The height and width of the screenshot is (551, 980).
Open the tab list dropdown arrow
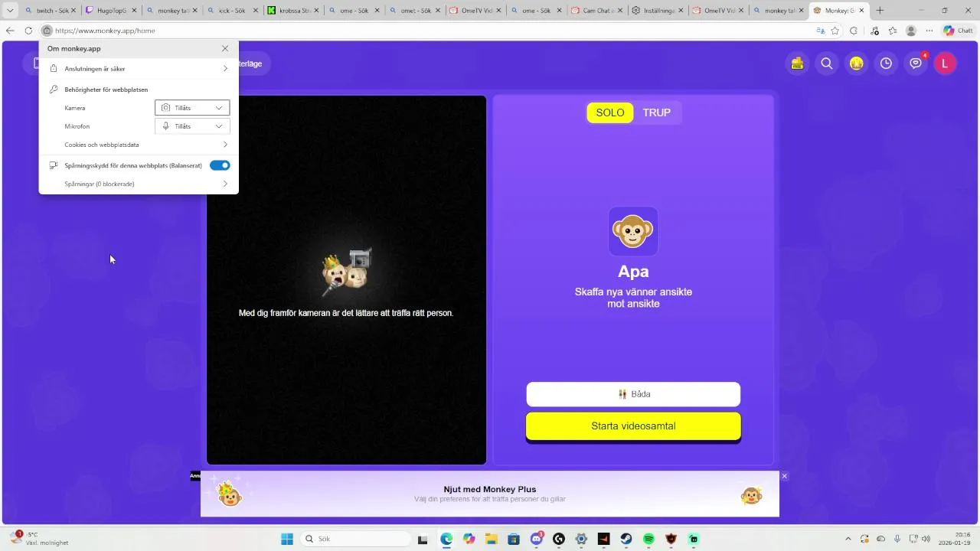(10, 11)
